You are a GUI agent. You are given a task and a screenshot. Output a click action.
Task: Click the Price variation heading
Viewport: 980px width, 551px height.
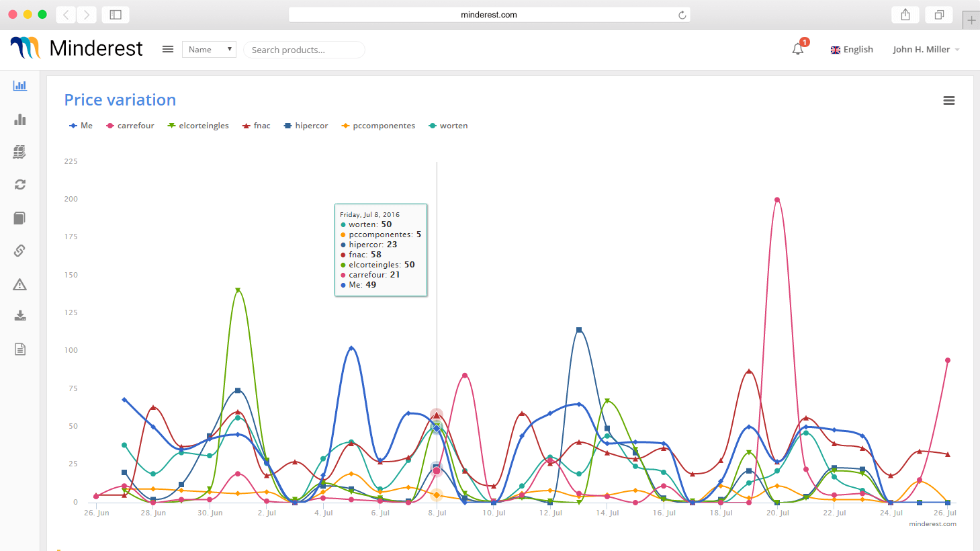pyautogui.click(x=120, y=100)
